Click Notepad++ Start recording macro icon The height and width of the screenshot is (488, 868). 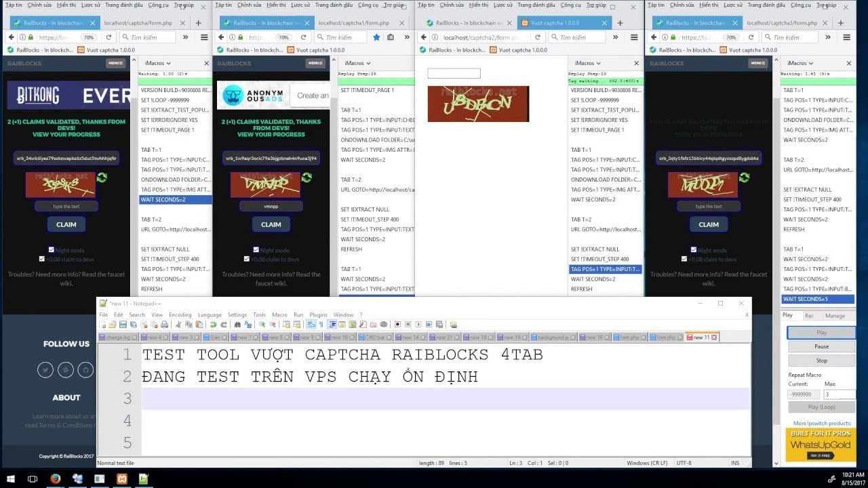pyautogui.click(x=397, y=325)
